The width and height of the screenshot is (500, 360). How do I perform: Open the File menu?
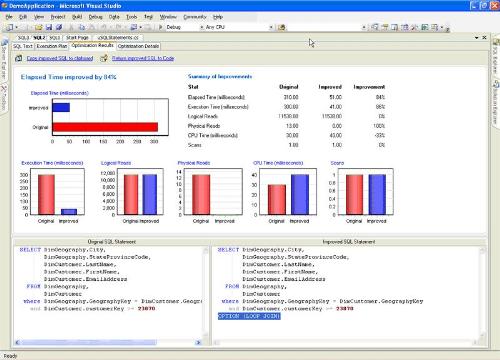(9, 17)
